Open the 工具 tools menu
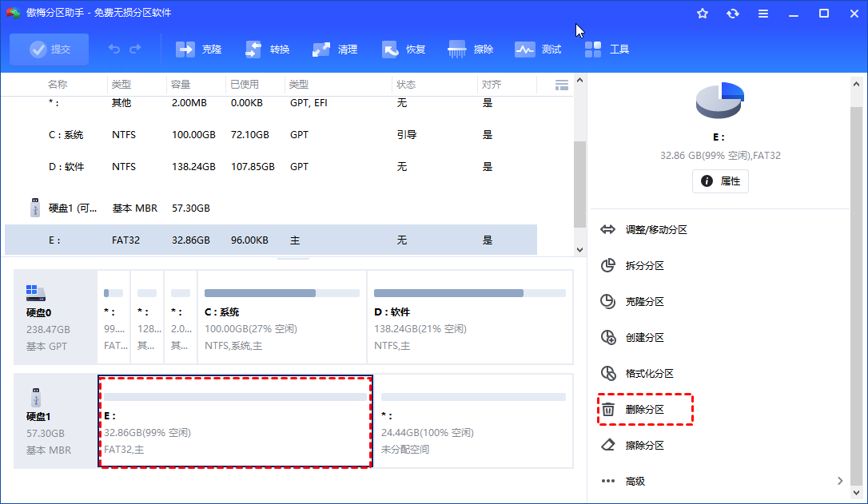The height and width of the screenshot is (504, 868). coord(607,50)
